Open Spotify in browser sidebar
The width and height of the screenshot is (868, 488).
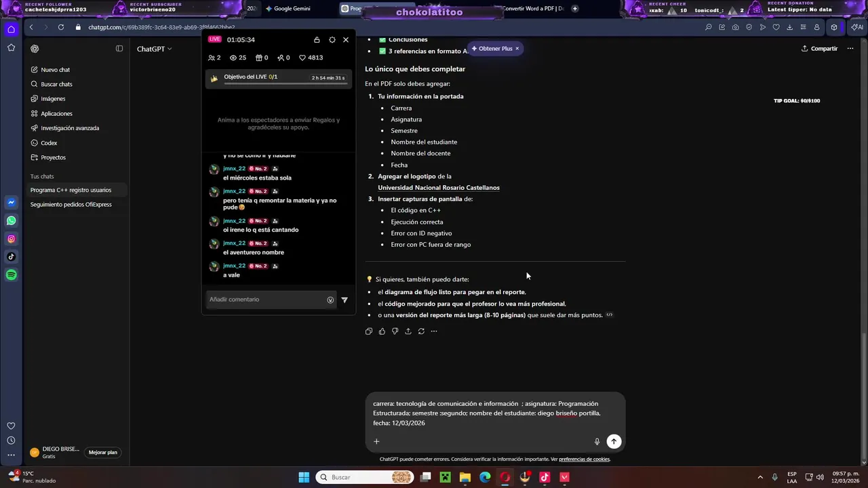point(11,275)
